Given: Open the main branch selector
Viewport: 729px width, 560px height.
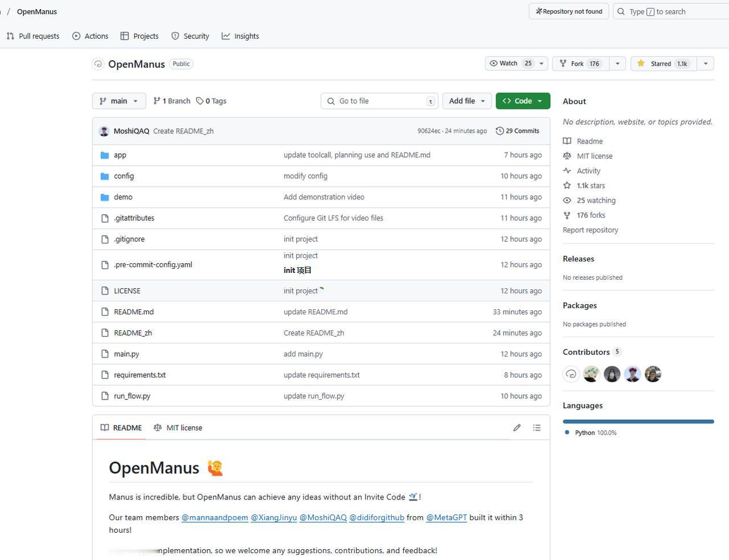Looking at the screenshot, I should coord(119,101).
